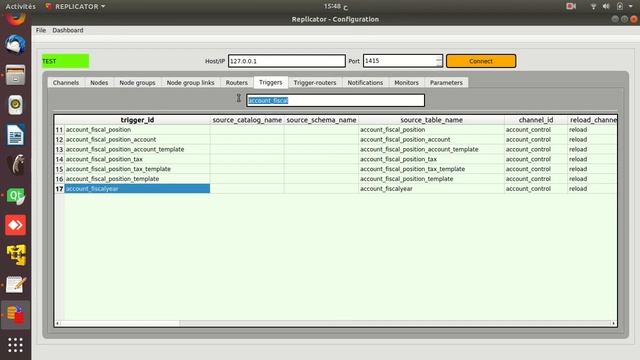Click the battery/lock indicator in top bar
The image size is (640, 360).
620,6
